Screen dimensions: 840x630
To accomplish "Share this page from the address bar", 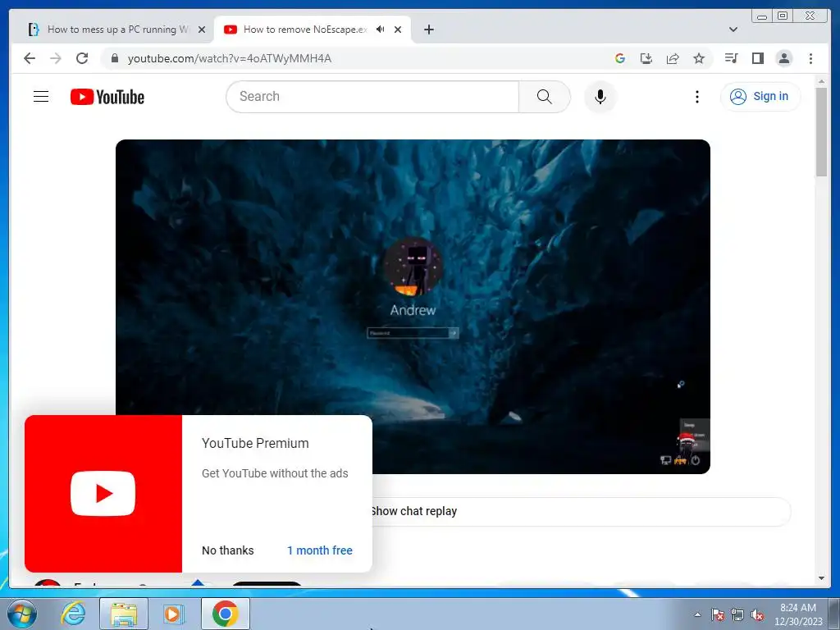I will click(x=673, y=58).
